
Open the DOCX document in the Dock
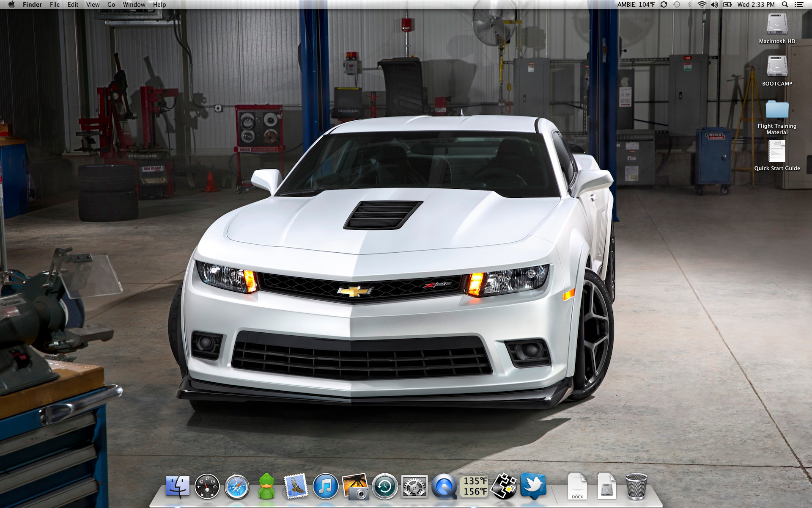click(x=577, y=486)
